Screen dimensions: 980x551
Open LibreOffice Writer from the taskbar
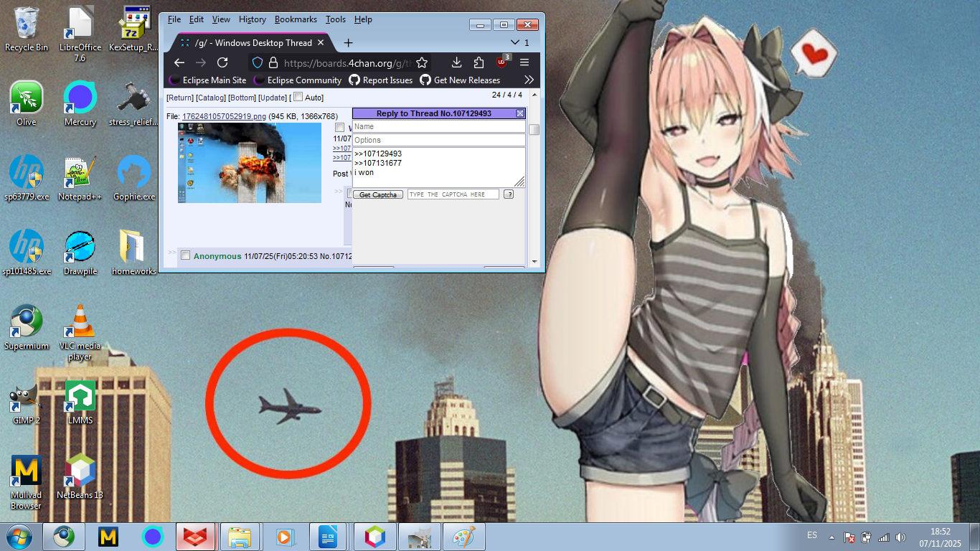pos(329,537)
